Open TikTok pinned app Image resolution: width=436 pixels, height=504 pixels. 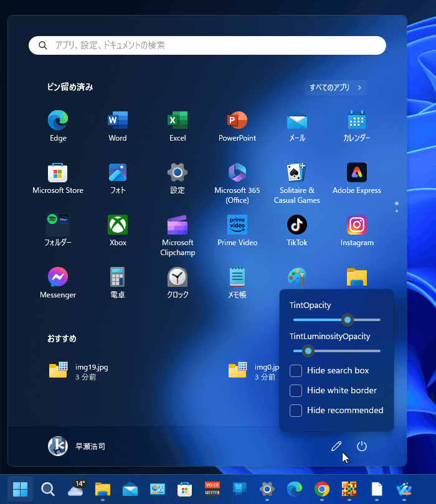click(297, 230)
